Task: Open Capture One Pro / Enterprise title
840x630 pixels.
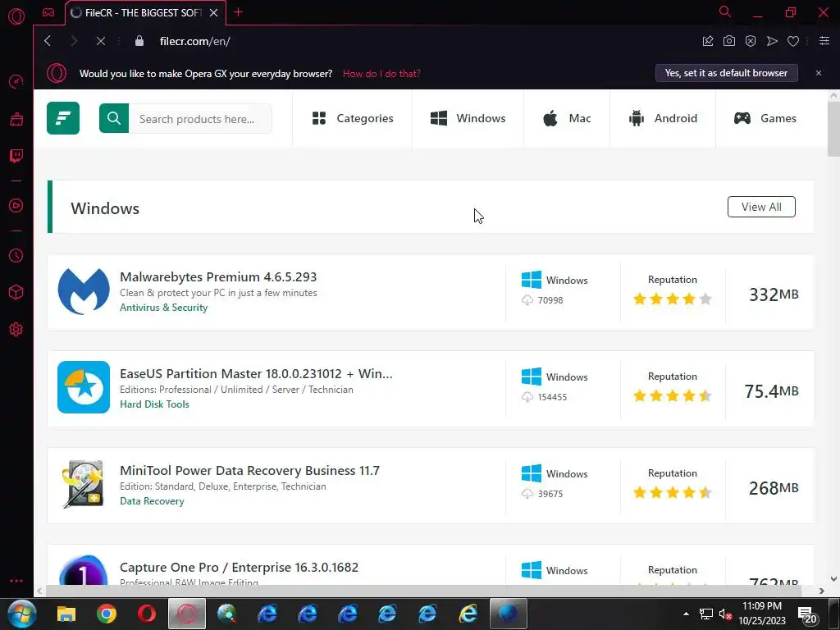Action: [x=239, y=568]
